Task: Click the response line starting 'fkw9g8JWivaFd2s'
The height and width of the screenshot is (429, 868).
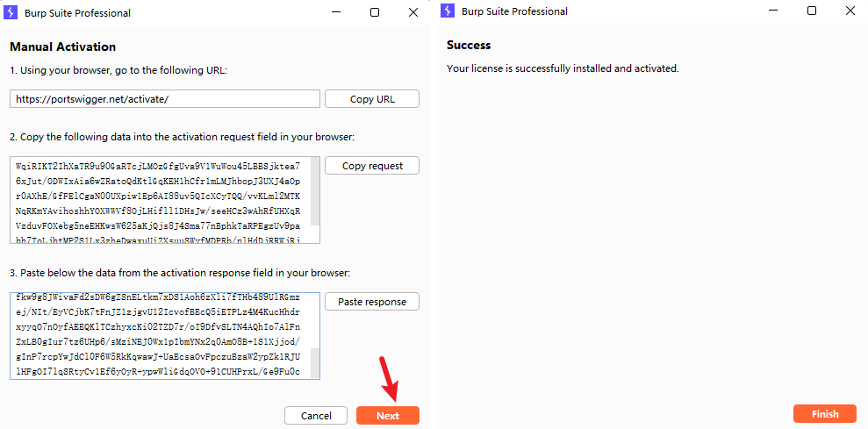Action: (158, 299)
